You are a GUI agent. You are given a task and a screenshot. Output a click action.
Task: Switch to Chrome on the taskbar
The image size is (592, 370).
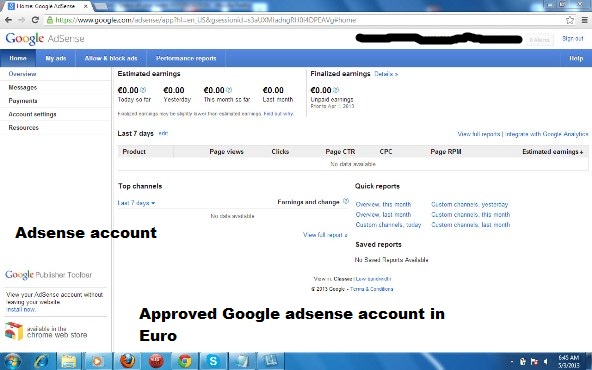coord(185,361)
